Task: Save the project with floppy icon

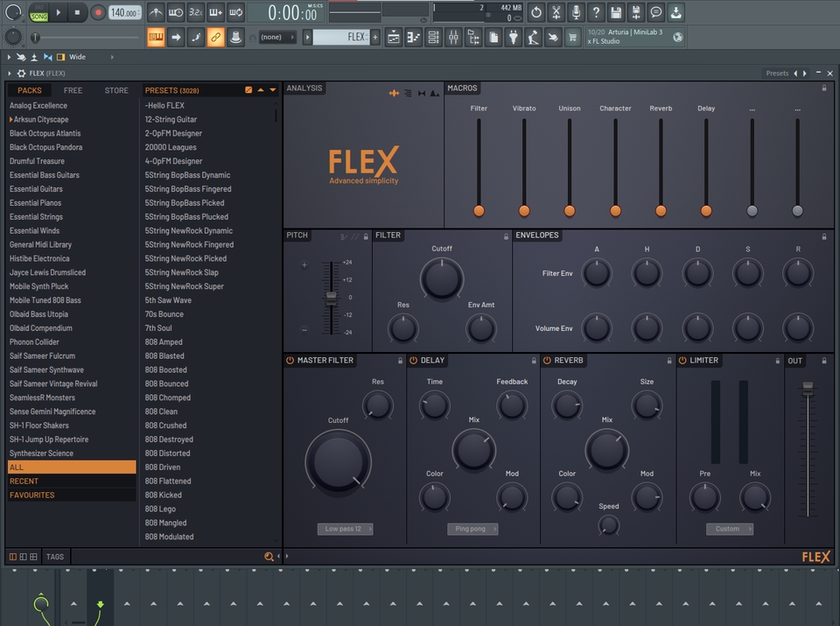Action: point(616,11)
